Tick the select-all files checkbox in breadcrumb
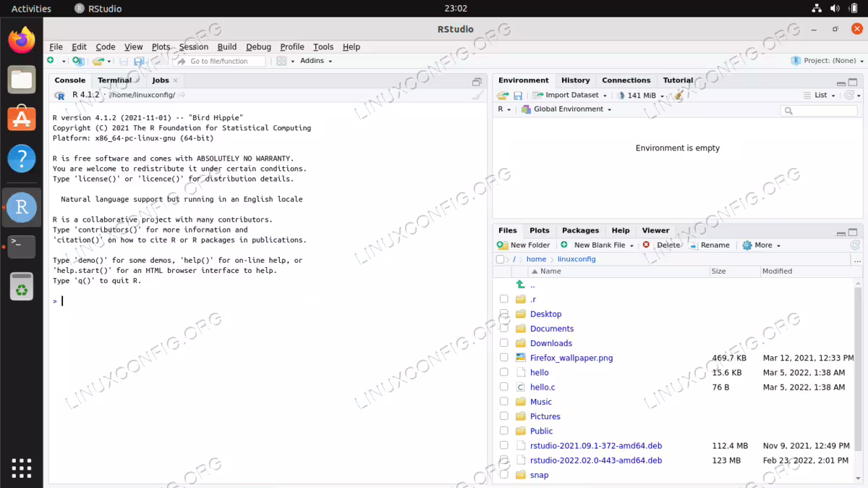Screen dimensions: 868x488 (501, 259)
